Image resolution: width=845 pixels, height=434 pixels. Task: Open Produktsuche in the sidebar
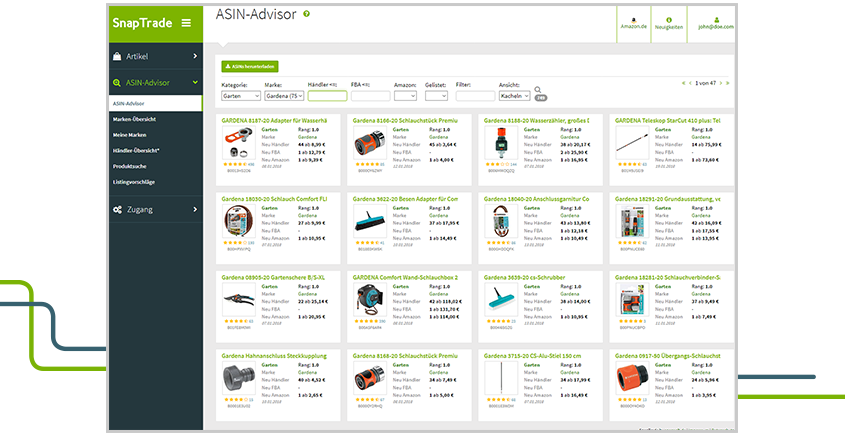tap(129, 166)
